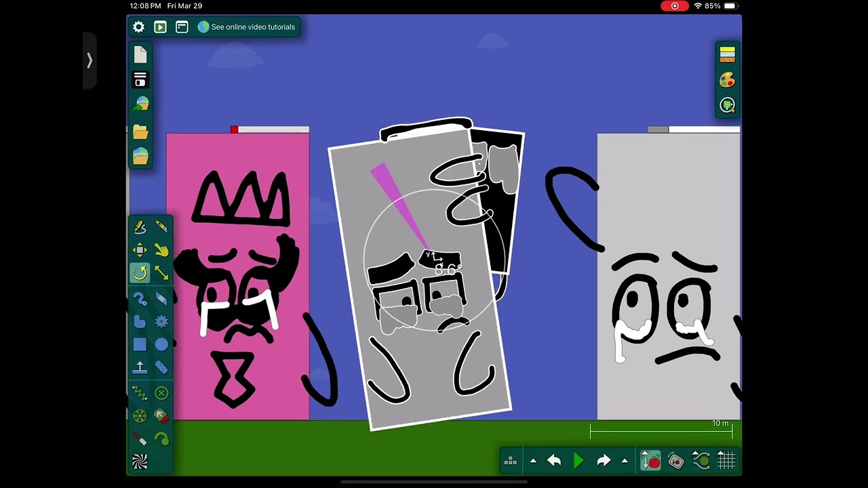Toggle air friction icon
The width and height of the screenshot is (868, 488).
701,462
